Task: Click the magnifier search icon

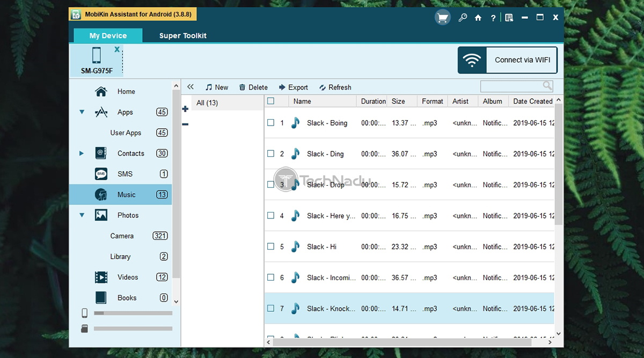Action: (x=547, y=86)
